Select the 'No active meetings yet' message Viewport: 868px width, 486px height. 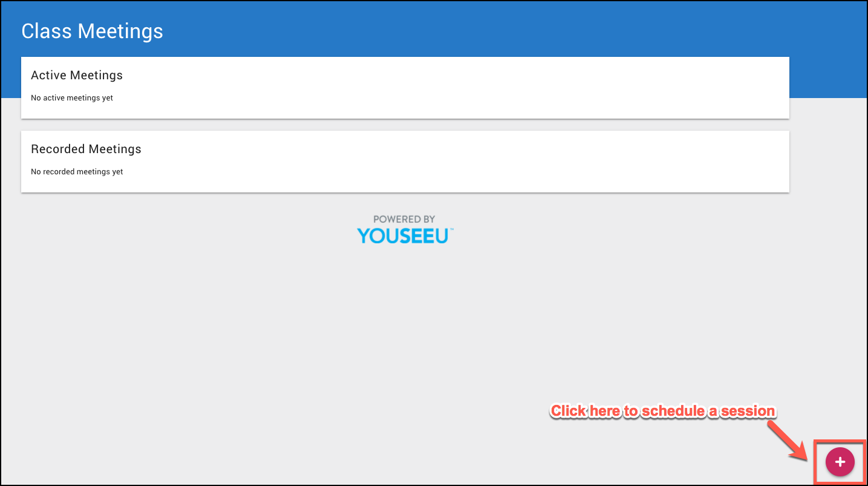pos(72,97)
